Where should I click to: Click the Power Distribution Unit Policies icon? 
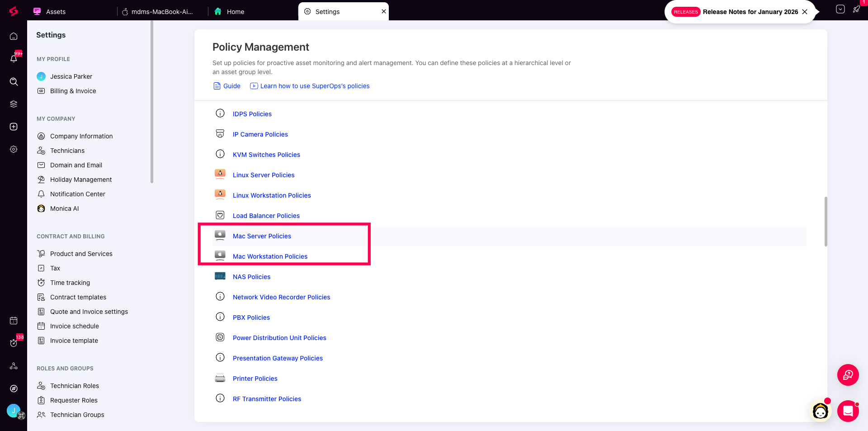(x=220, y=337)
